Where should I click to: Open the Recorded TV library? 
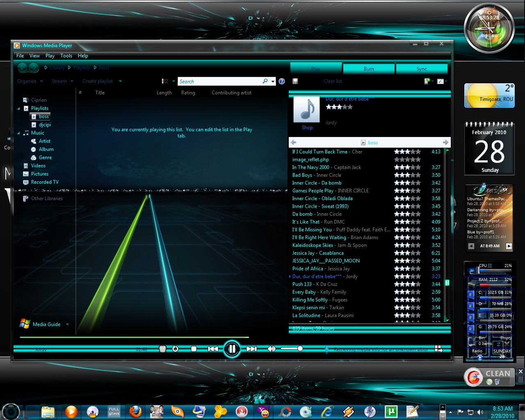click(x=41, y=182)
